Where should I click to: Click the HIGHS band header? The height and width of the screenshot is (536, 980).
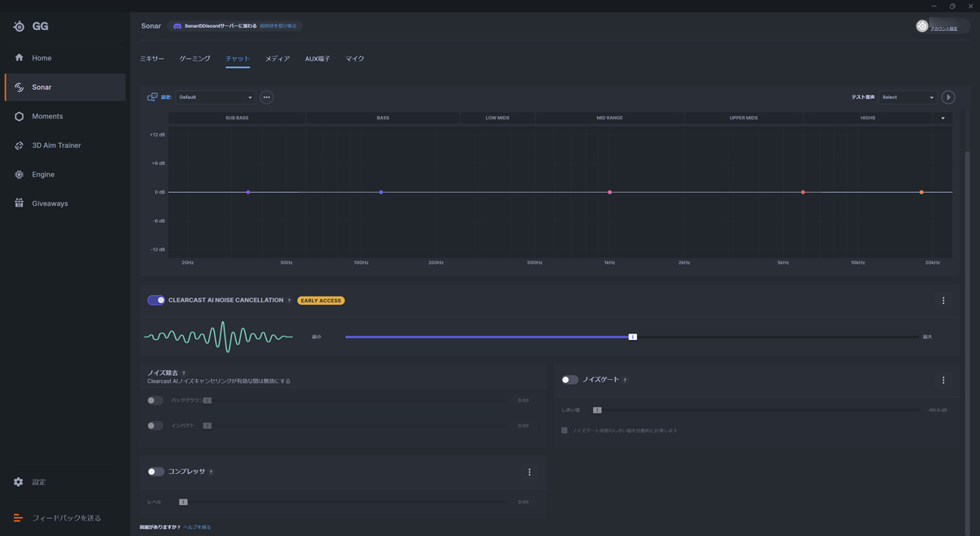coord(867,118)
